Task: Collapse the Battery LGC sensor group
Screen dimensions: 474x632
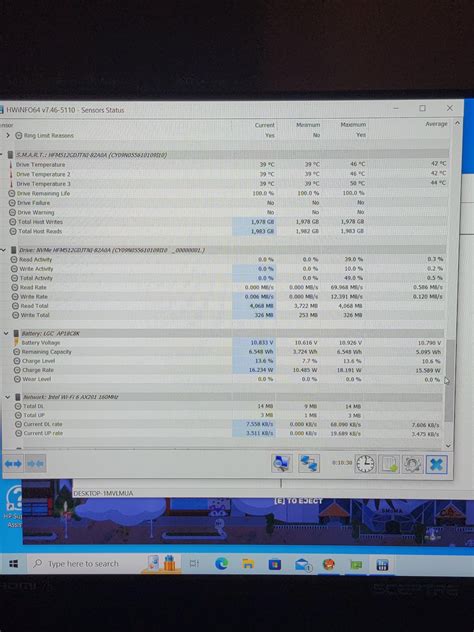Action: pos(6,333)
